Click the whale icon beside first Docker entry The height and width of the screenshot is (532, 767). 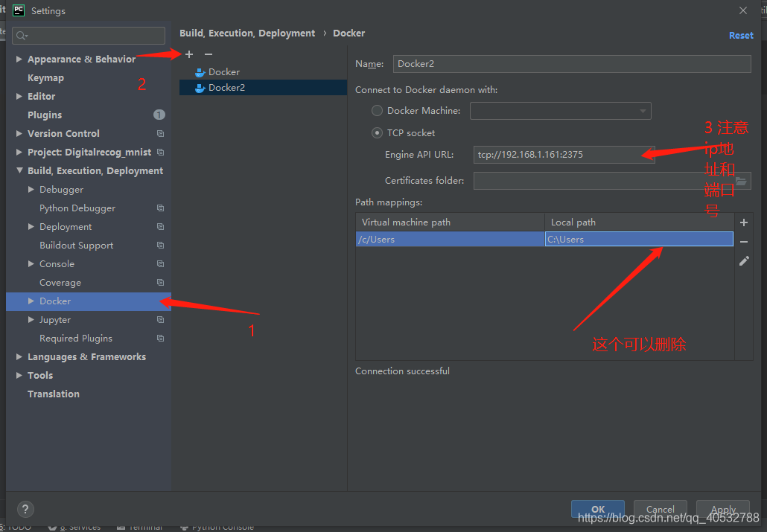point(200,72)
